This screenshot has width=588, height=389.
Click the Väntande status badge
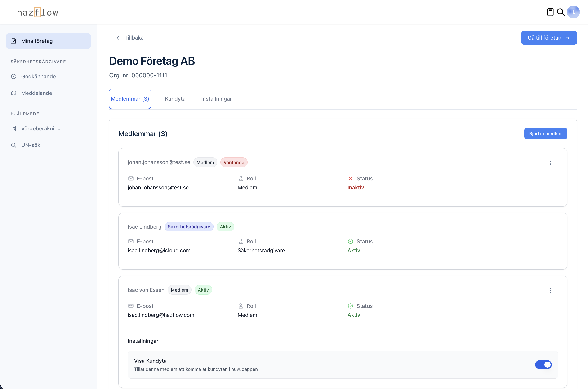pos(234,162)
